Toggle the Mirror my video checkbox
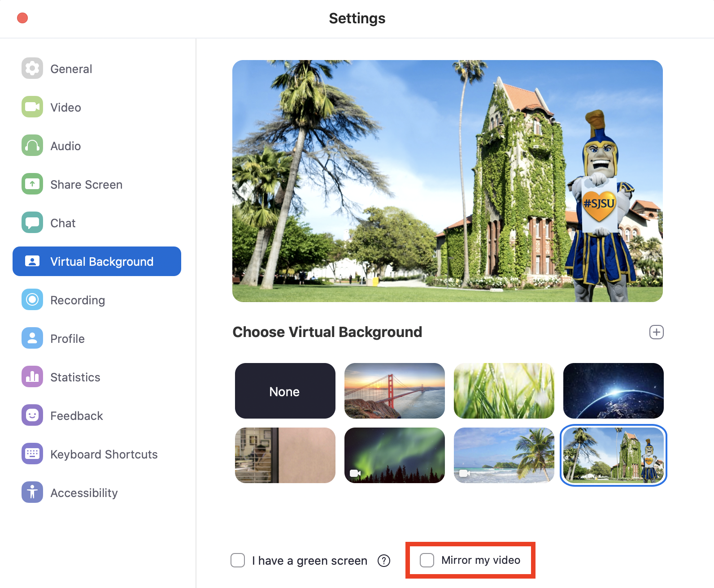This screenshot has width=714, height=588. point(427,560)
